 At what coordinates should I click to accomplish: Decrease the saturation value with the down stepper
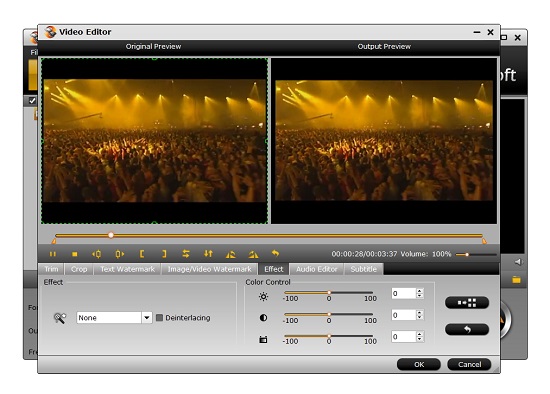[x=420, y=339]
